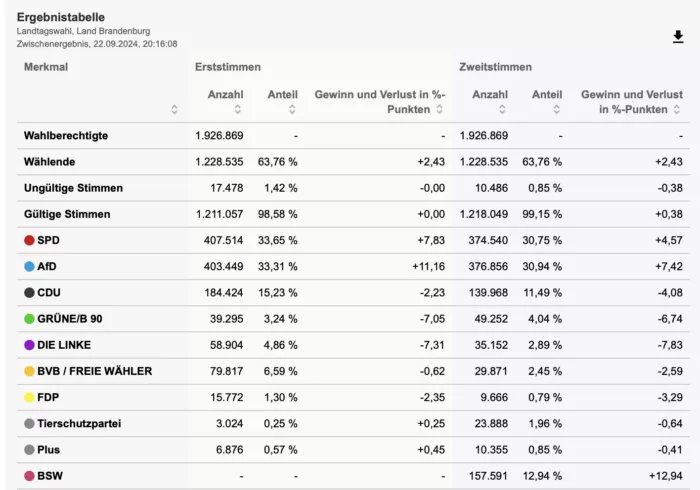Click the AfD party name
Viewport: 700px width, 490px height.
[47, 266]
